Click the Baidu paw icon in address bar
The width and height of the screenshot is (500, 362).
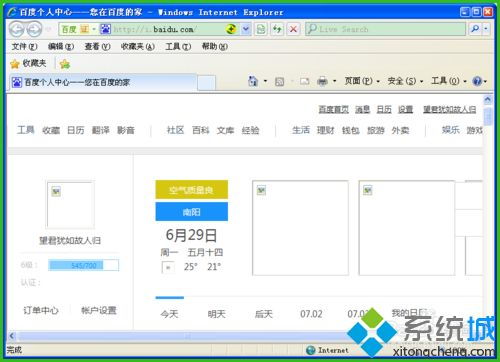[105, 29]
